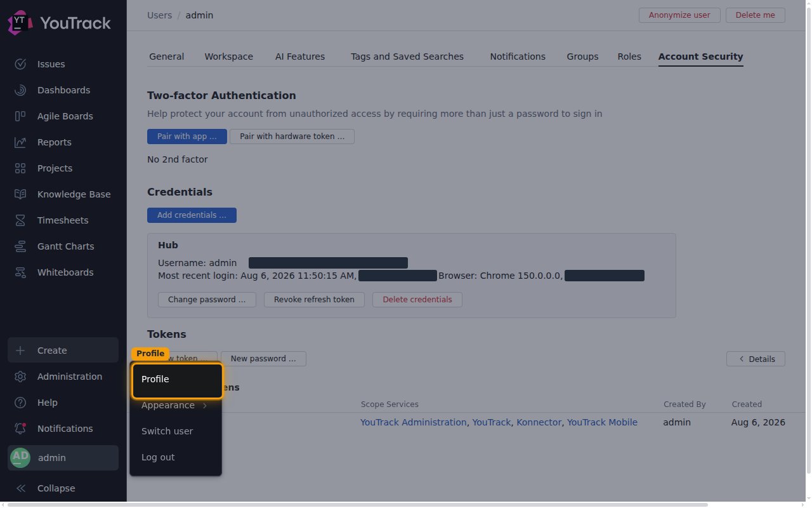Open the Roles tab

(x=629, y=57)
